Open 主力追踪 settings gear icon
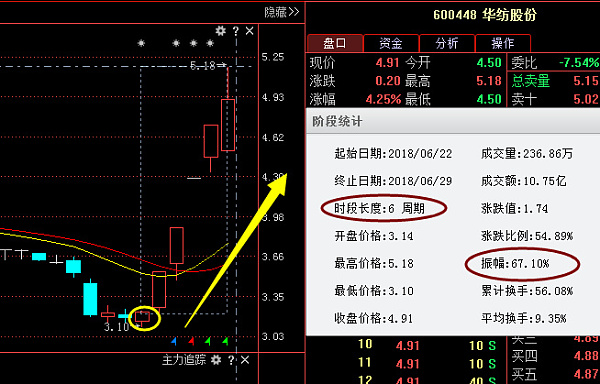This screenshot has height=384, width=600. 216,360
